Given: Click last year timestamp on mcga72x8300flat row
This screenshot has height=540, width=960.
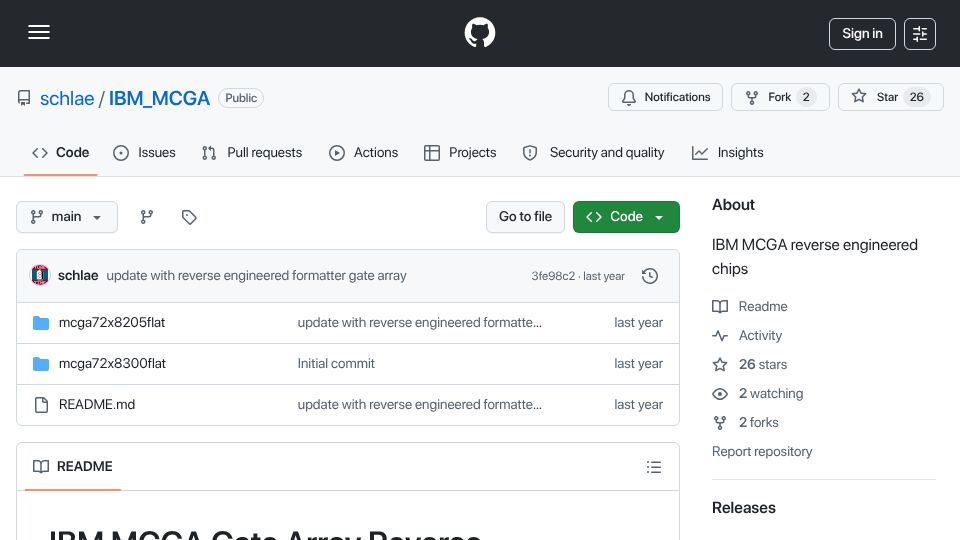Looking at the screenshot, I should [639, 364].
